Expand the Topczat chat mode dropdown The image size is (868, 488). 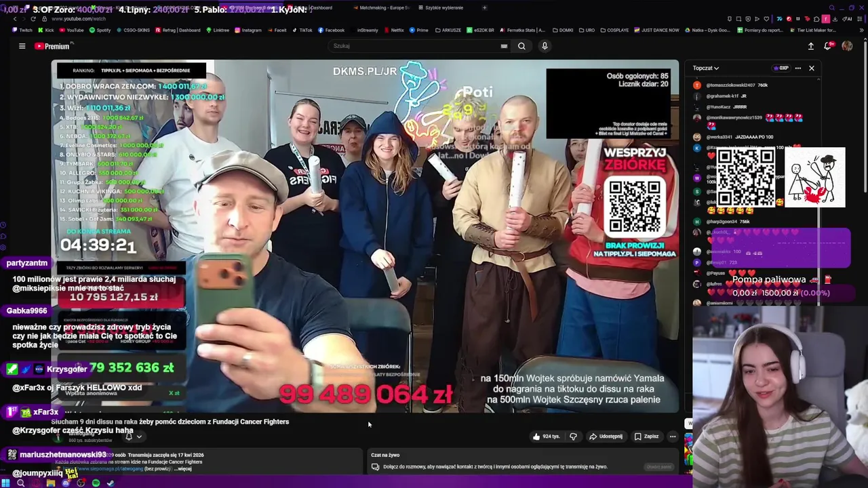(706, 68)
